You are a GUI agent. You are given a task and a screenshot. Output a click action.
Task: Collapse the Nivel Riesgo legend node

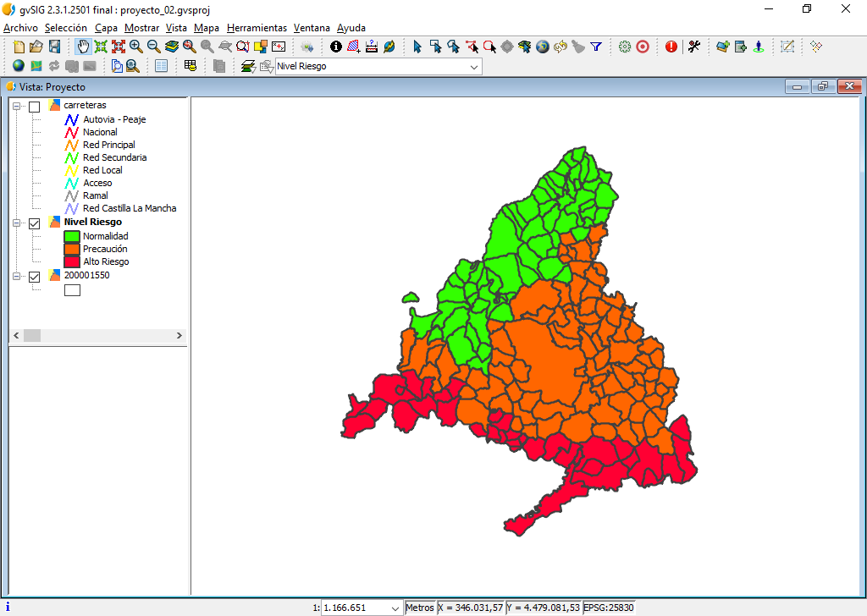coord(17,223)
